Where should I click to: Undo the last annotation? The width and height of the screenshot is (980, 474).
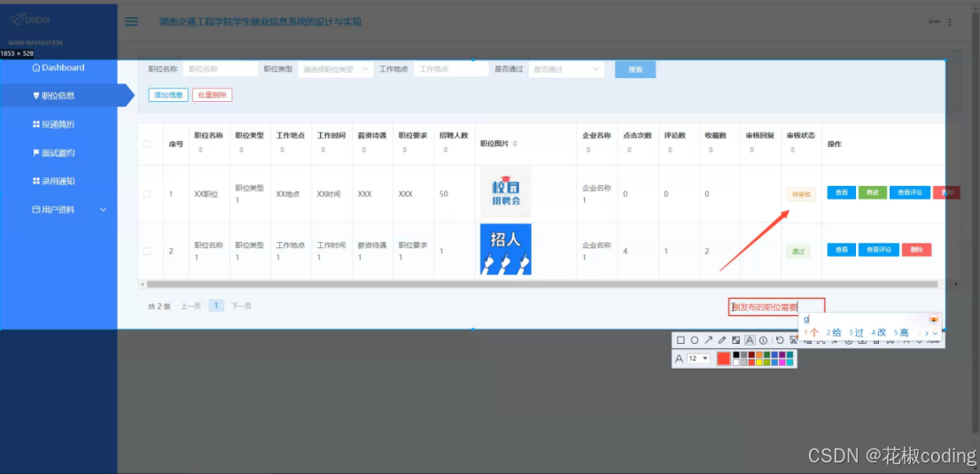[780, 340]
